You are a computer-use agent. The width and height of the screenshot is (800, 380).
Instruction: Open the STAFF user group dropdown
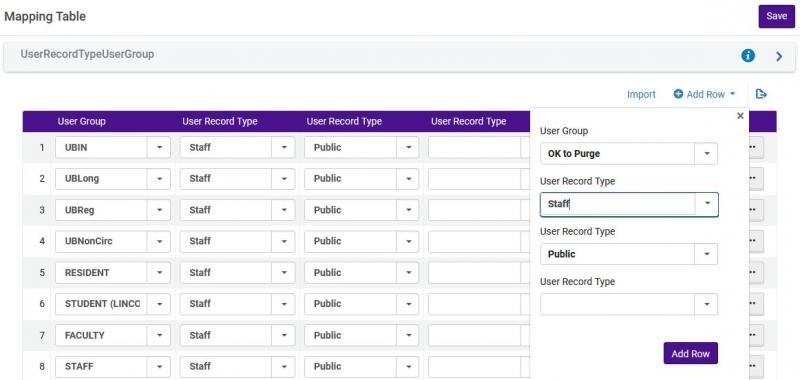(x=159, y=366)
